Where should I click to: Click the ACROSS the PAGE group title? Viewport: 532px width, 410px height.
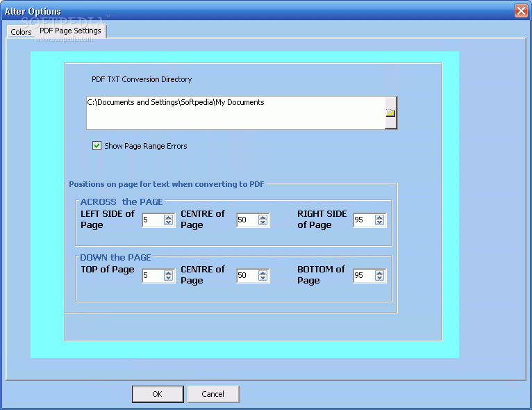122,202
